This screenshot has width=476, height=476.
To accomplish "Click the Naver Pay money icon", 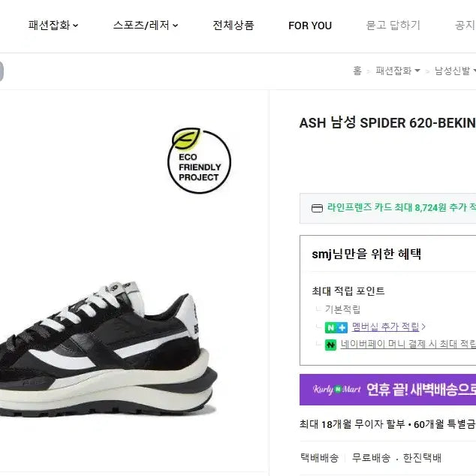I will coord(330,345).
